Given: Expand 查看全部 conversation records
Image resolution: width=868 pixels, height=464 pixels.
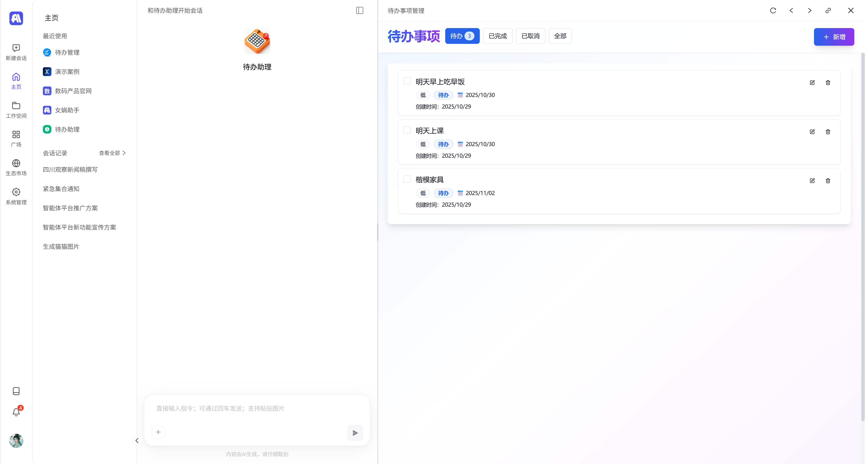Looking at the screenshot, I should [112, 153].
